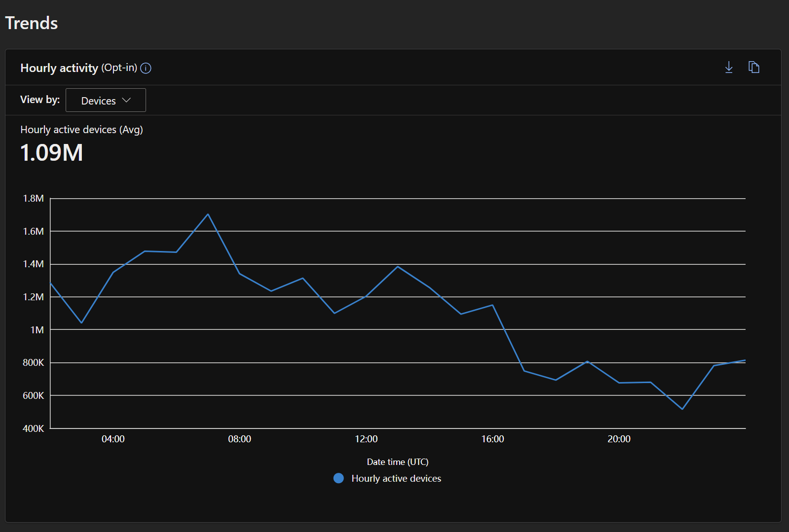This screenshot has height=532, width=789.
Task: Open the info tooltip next to Opt-in
Action: pos(146,68)
